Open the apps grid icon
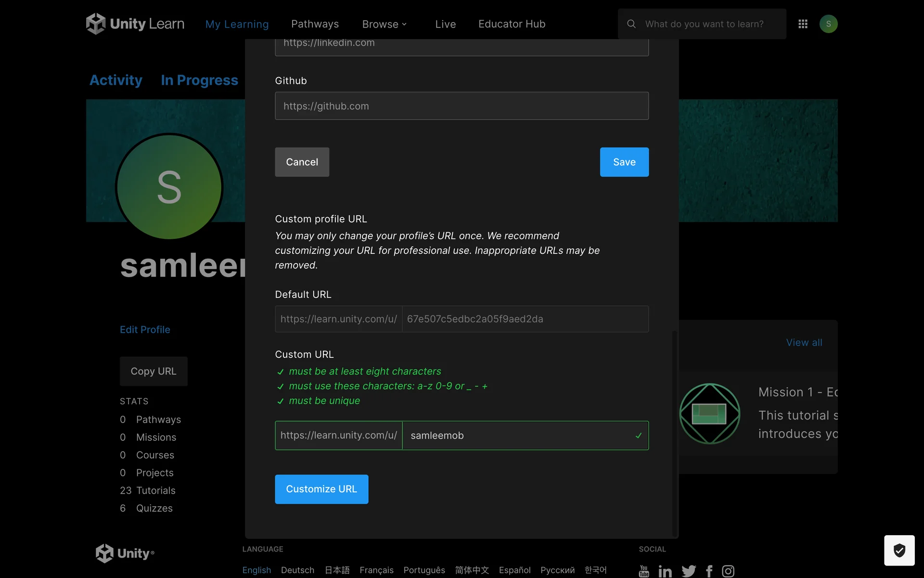The height and width of the screenshot is (578, 924). (x=803, y=24)
